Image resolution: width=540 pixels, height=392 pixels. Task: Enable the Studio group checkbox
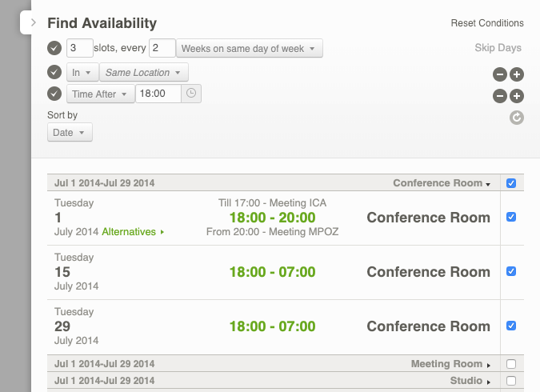tap(511, 381)
